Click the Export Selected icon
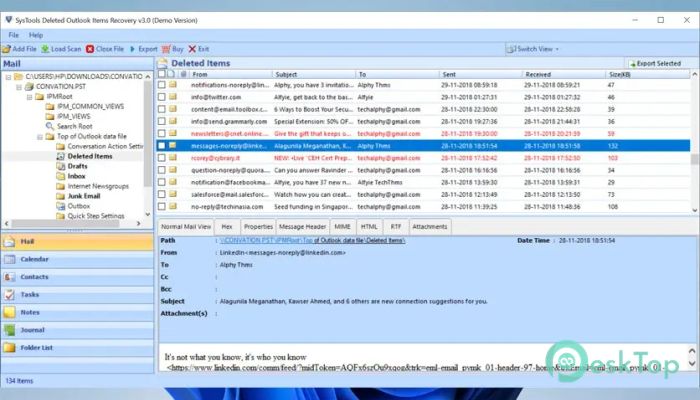The width and height of the screenshot is (700, 400). point(632,64)
